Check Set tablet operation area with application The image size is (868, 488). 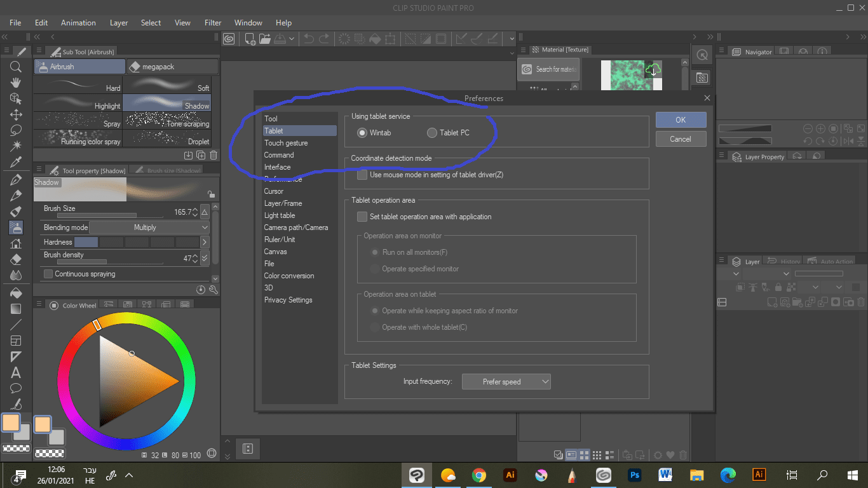click(x=362, y=217)
